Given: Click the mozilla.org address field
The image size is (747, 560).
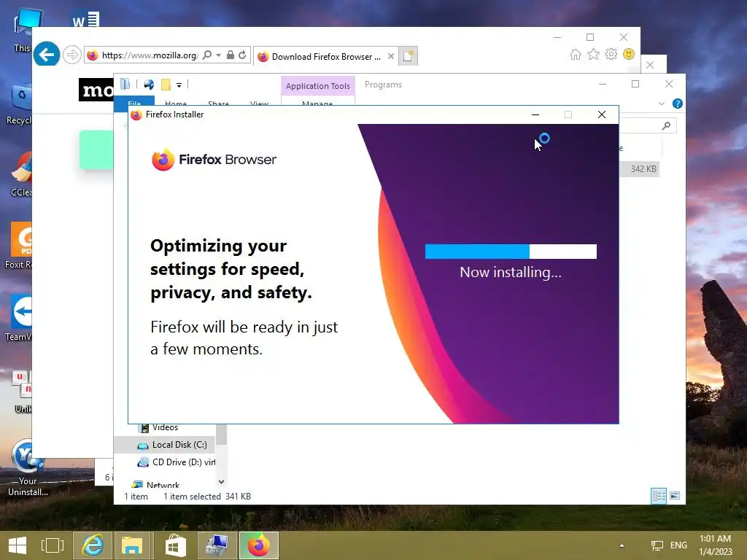Looking at the screenshot, I should [150, 55].
